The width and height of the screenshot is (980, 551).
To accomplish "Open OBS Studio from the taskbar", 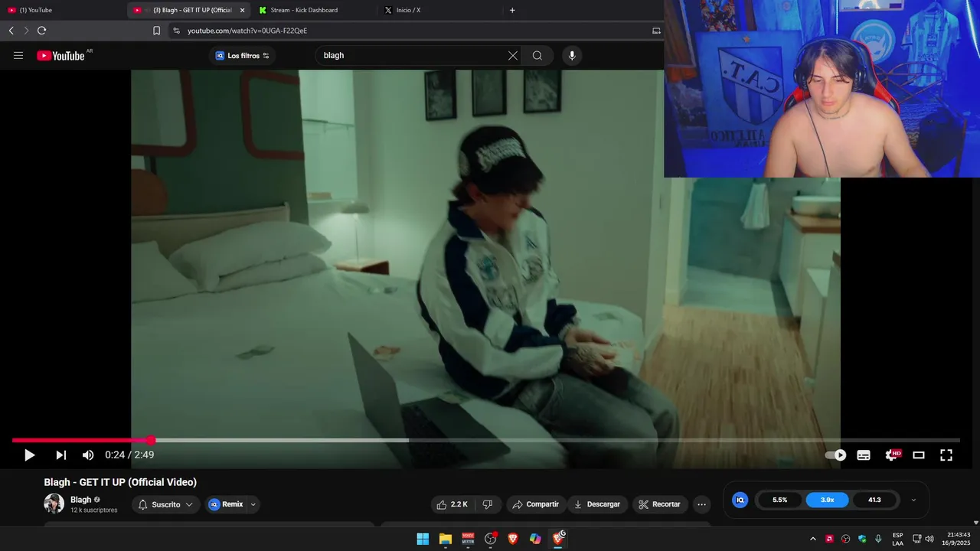I will pyautogui.click(x=491, y=539).
